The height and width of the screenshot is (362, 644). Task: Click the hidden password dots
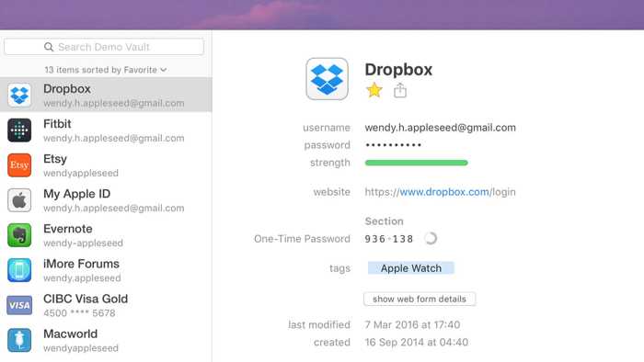tap(394, 145)
